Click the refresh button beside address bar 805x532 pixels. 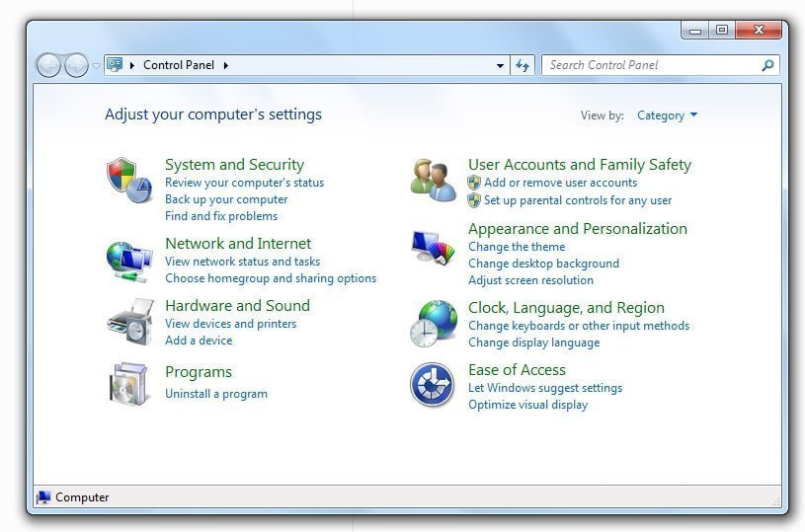(523, 65)
